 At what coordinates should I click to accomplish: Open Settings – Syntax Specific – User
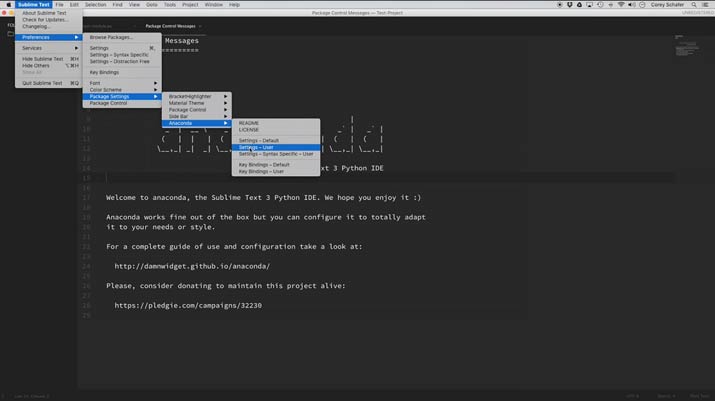[276, 154]
